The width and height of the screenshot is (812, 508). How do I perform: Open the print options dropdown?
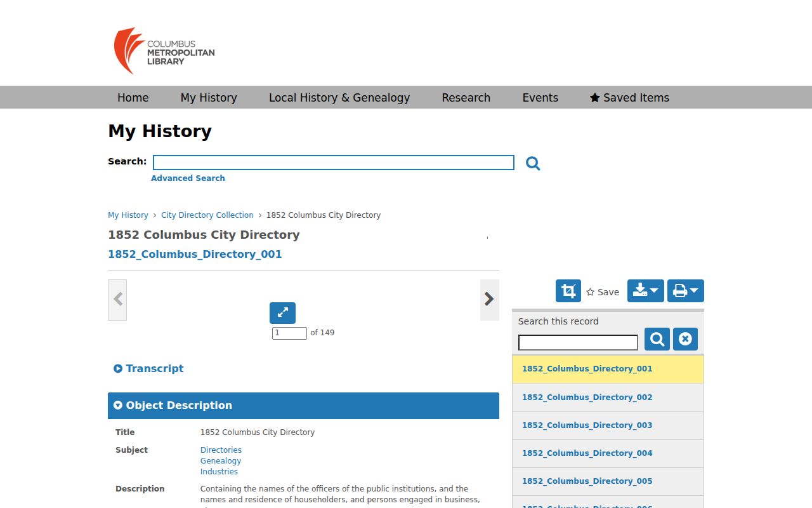pos(686,291)
